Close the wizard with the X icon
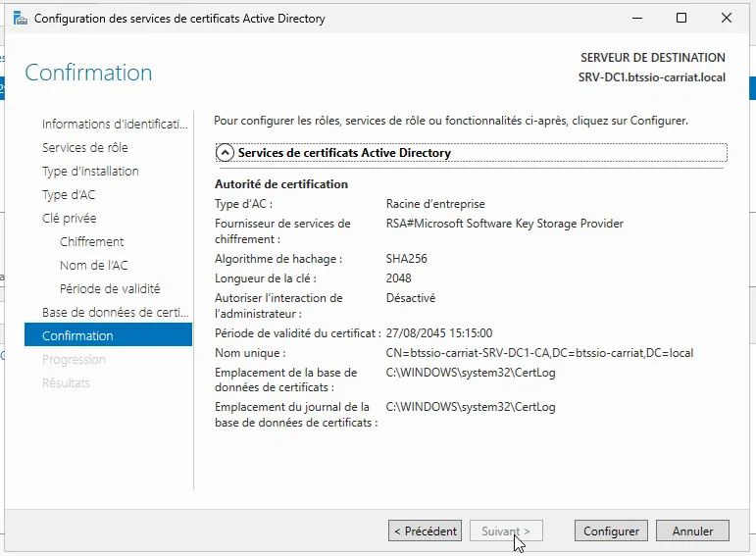This screenshot has height=556, width=756. 727,18
